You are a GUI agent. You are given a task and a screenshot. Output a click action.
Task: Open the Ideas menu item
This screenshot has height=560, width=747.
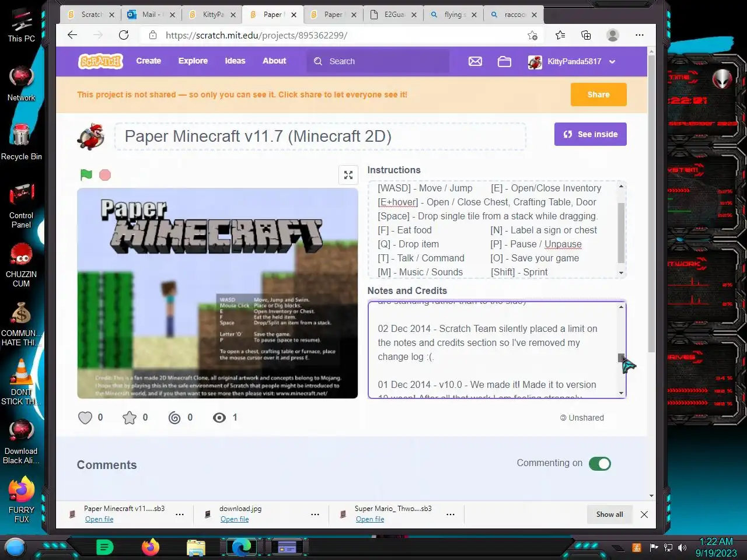pyautogui.click(x=235, y=61)
